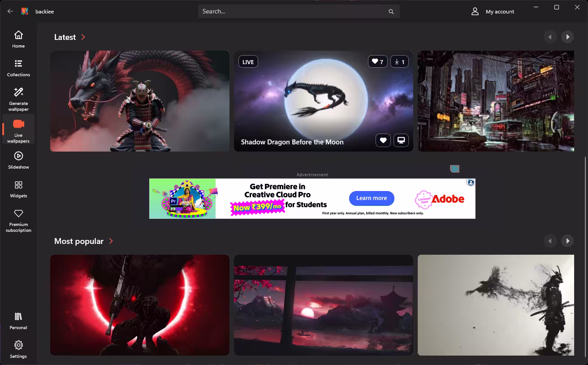The width and height of the screenshot is (588, 365).
Task: Open Generate wallpaper section
Action: pos(18,99)
